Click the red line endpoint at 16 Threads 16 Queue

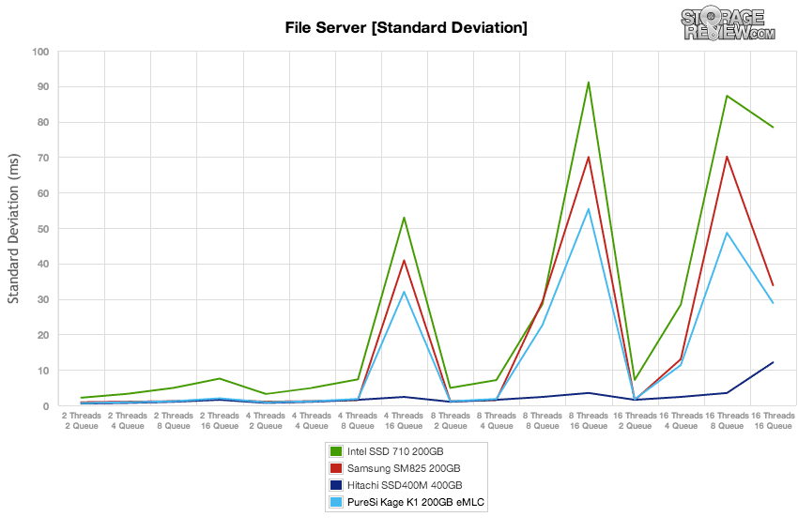coord(773,285)
